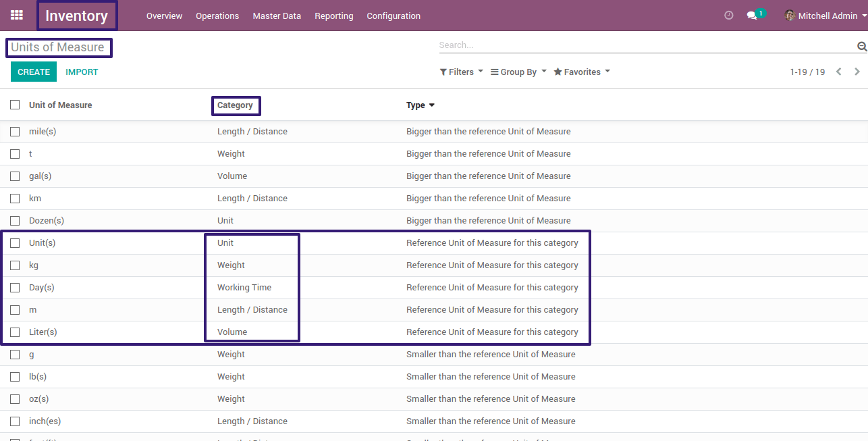Open the Reporting menu
Screen dimensions: 868x441
(334, 16)
